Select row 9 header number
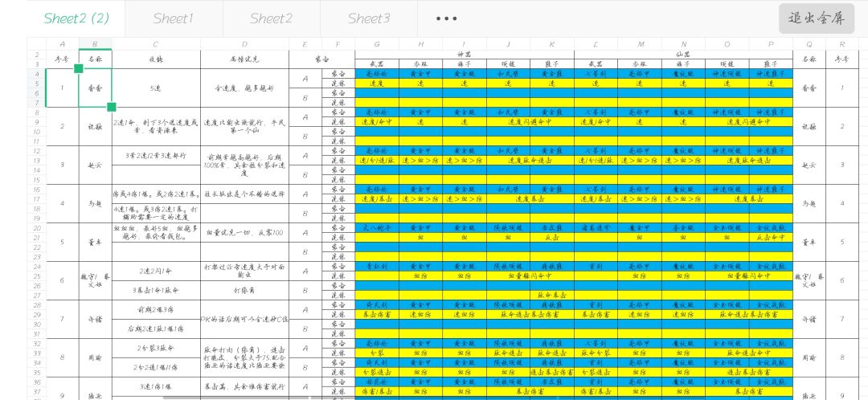This screenshot has width=868, height=400. click(36, 122)
